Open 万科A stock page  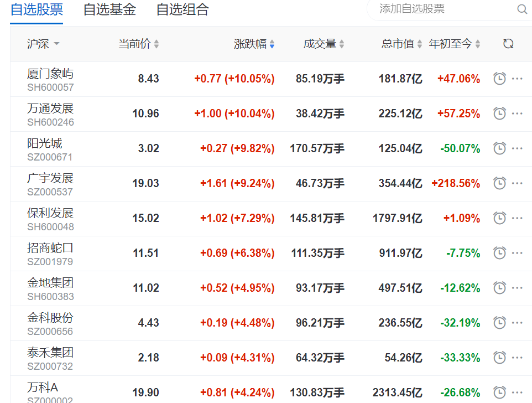tap(43, 387)
